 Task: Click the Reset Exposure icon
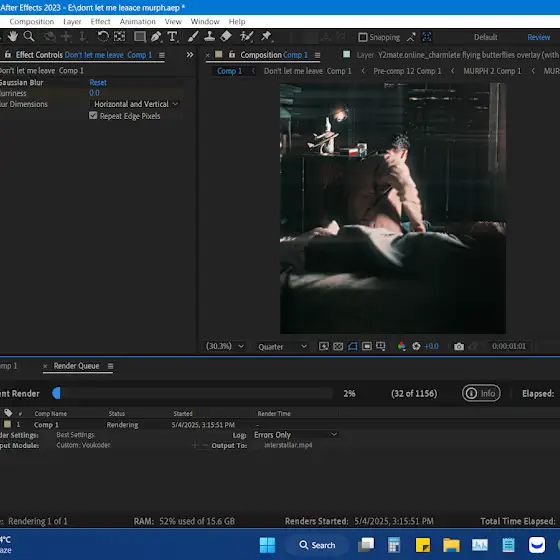(x=416, y=346)
